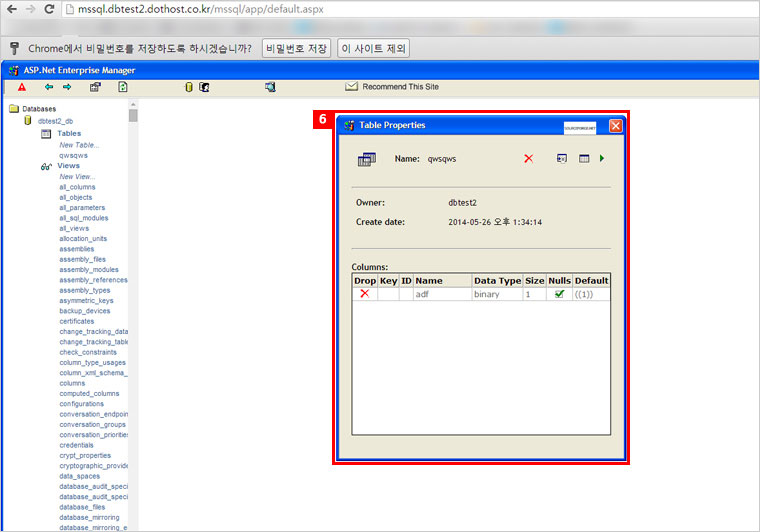Click the red warning triangle toolbar icon

coord(22,87)
